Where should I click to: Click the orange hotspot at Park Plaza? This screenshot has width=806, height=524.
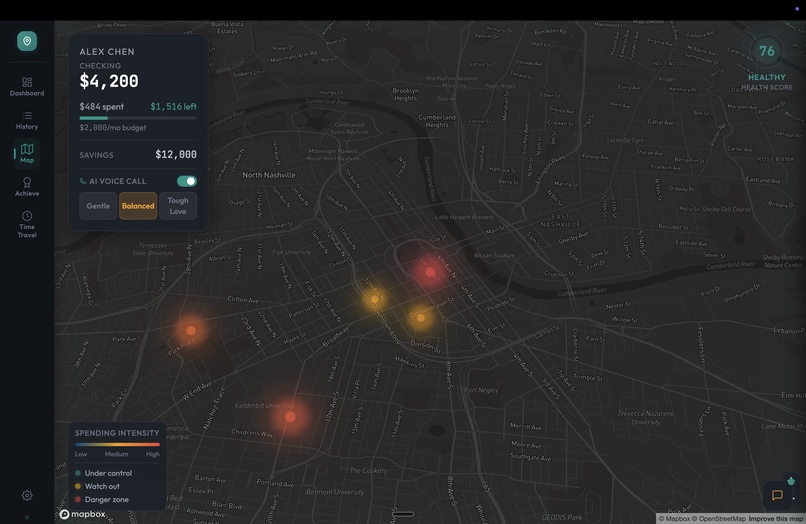tap(191, 331)
